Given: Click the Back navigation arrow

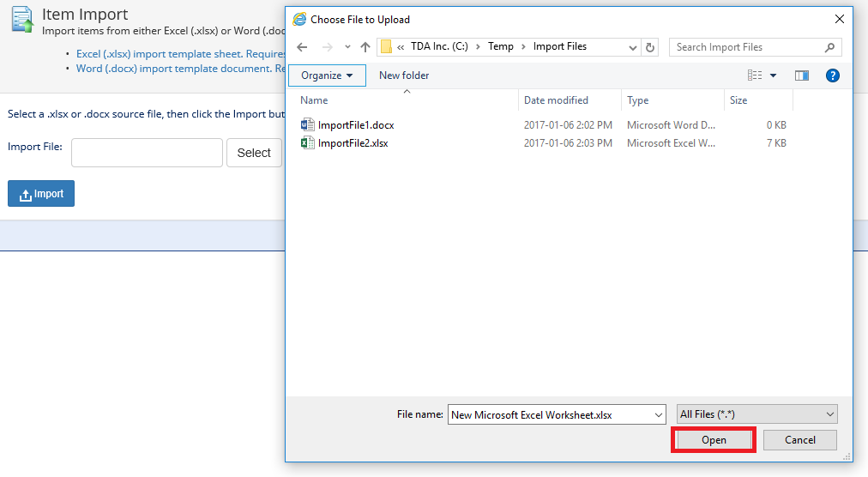Looking at the screenshot, I should point(302,47).
